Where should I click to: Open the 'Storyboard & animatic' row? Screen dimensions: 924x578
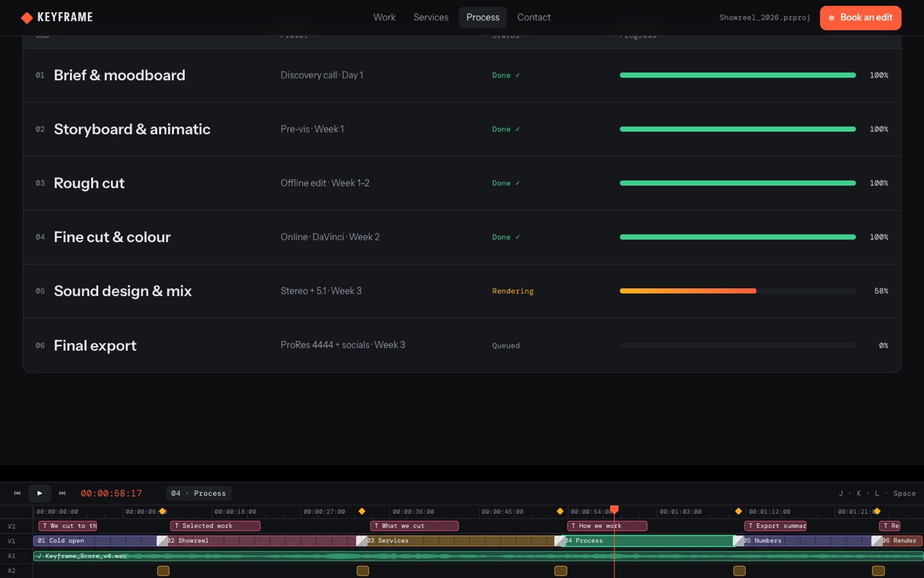(462, 129)
